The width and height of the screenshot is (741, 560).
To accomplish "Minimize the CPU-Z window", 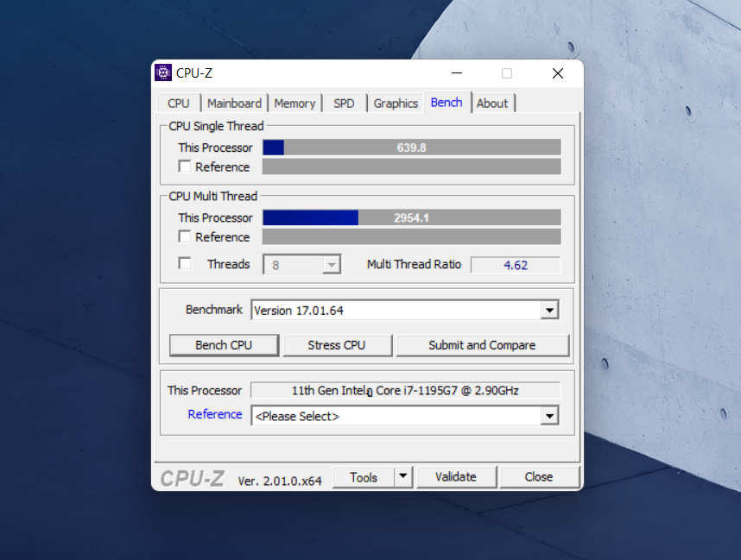I will (457, 73).
